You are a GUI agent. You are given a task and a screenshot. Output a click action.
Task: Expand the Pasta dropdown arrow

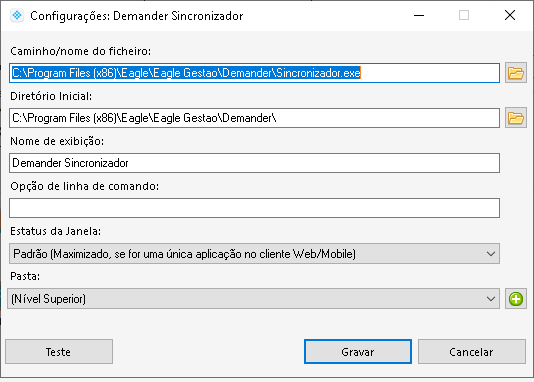click(491, 299)
